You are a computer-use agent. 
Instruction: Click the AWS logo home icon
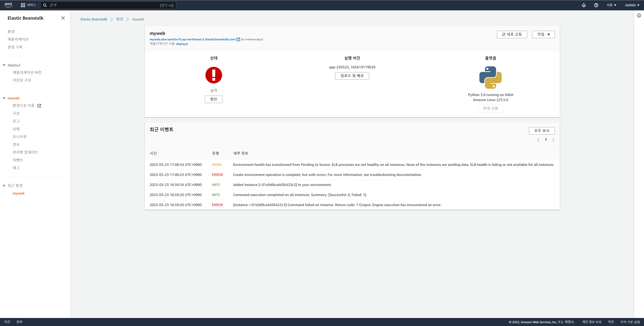click(8, 5)
